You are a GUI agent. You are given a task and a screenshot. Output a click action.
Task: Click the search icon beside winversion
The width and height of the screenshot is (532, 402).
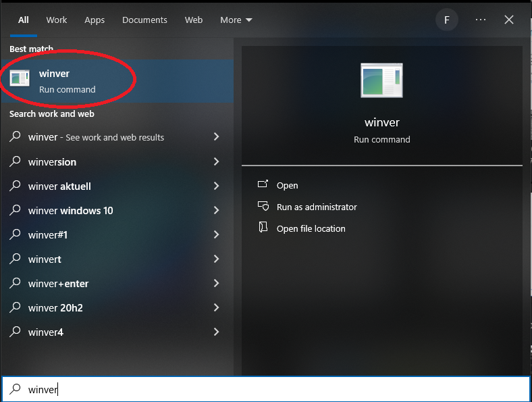click(x=16, y=161)
